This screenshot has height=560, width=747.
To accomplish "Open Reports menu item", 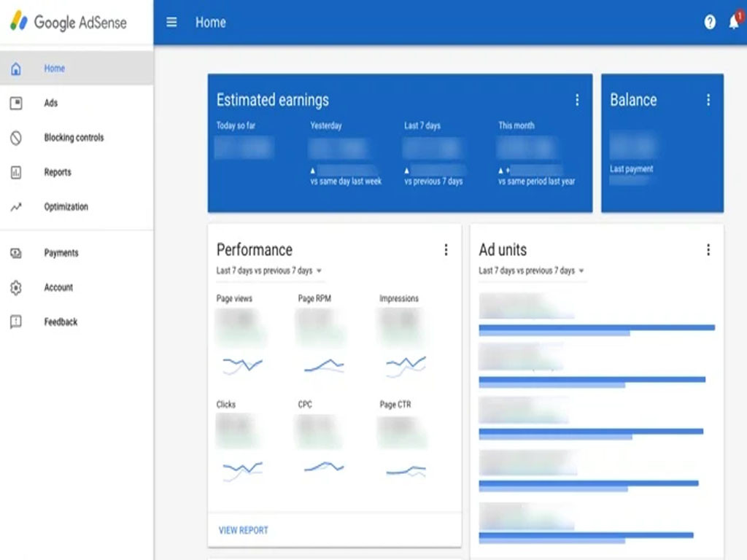I will (77, 172).
